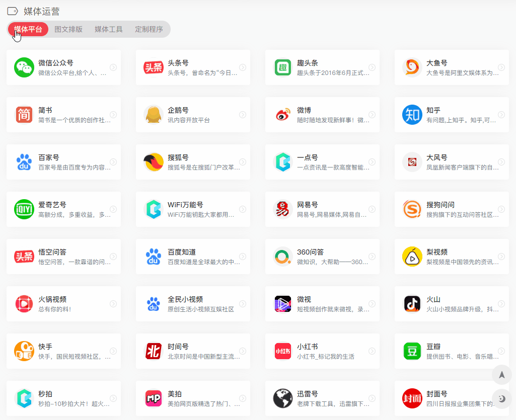Click the 美拍 MP pink icon
The width and height of the screenshot is (516, 420).
pyautogui.click(x=154, y=398)
